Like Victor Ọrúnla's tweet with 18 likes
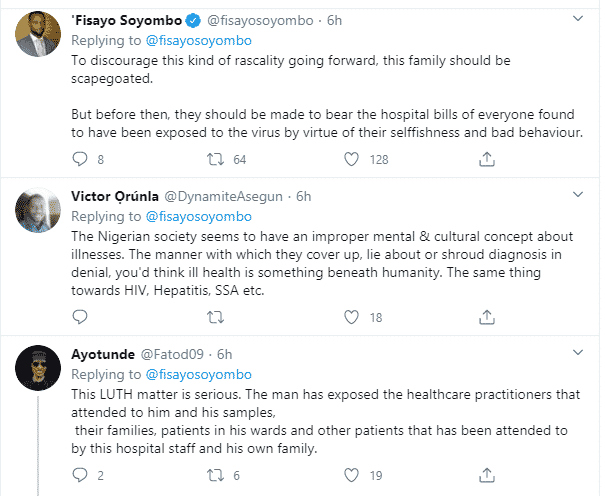 pos(350,318)
